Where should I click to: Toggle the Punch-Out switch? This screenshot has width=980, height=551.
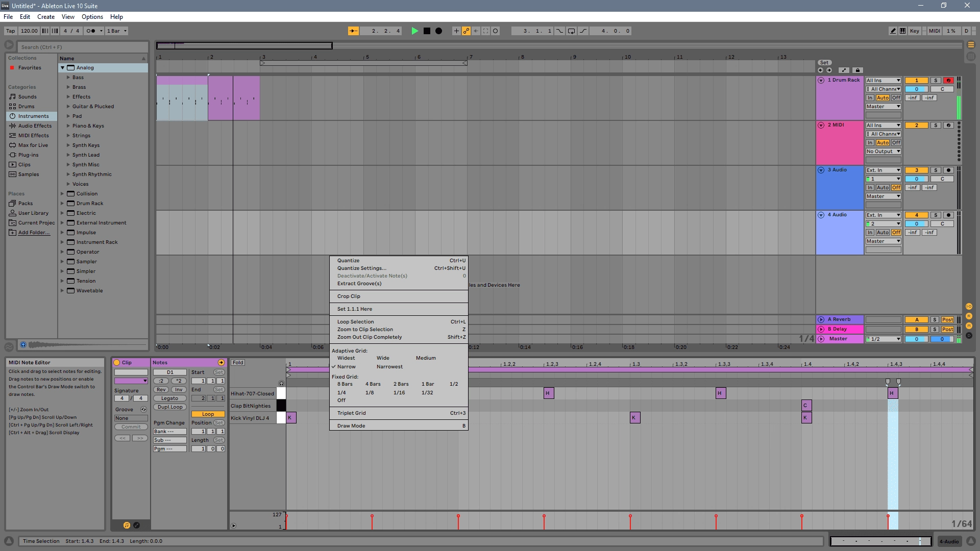[583, 31]
